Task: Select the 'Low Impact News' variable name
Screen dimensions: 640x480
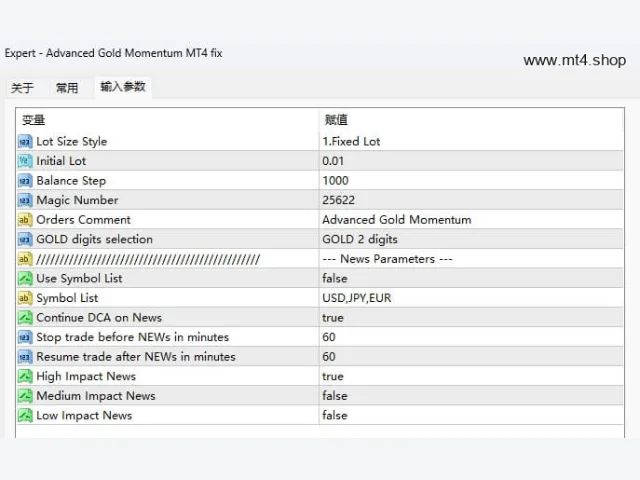Action: pyautogui.click(x=84, y=416)
